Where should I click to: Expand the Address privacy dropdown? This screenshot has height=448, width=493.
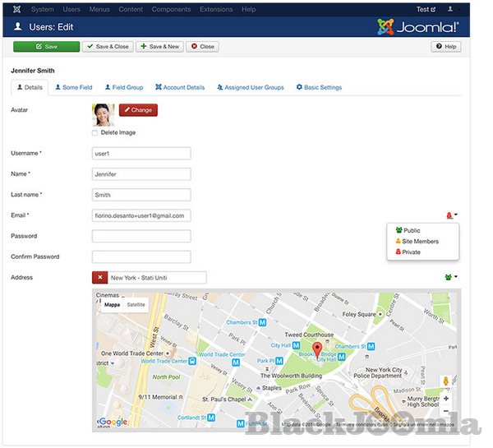pos(450,278)
